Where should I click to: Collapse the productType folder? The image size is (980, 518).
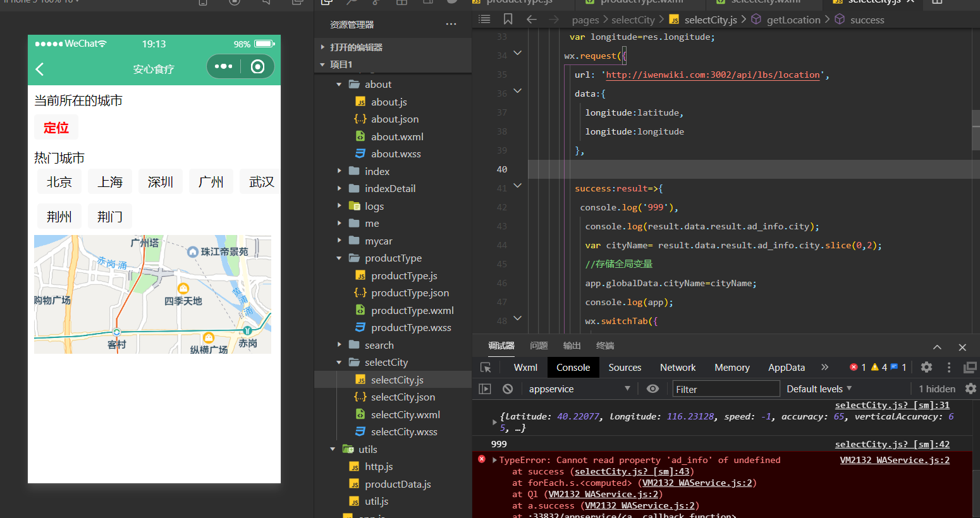pyautogui.click(x=340, y=258)
